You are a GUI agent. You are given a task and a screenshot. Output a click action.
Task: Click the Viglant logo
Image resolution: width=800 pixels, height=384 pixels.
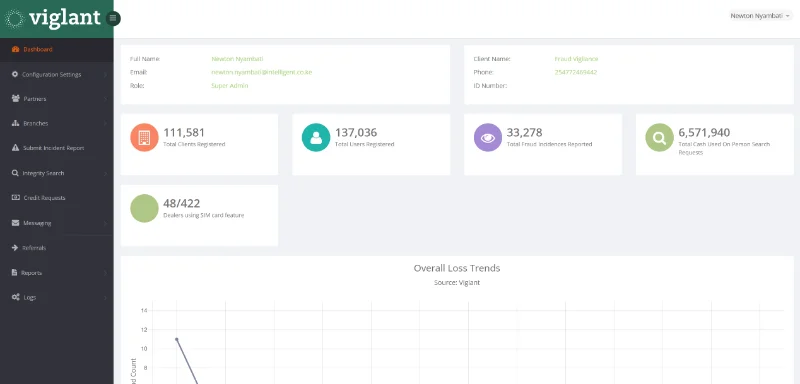pos(53,18)
